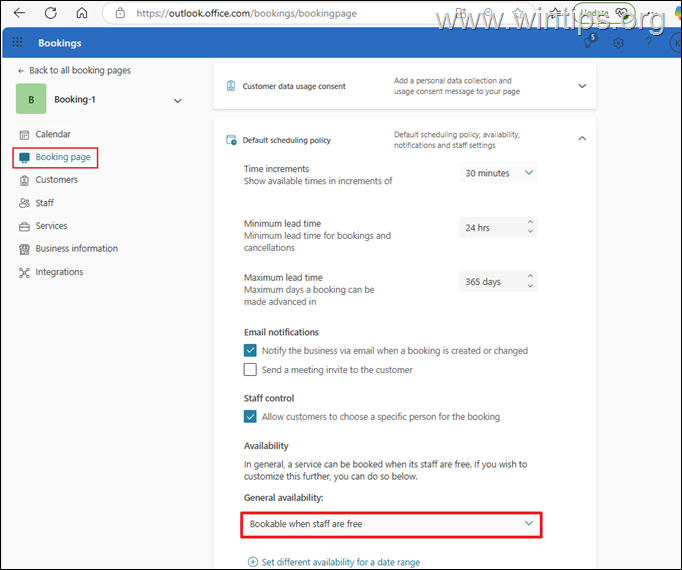The height and width of the screenshot is (570, 682).
Task: Select Booking page in the sidebar
Action: point(55,157)
